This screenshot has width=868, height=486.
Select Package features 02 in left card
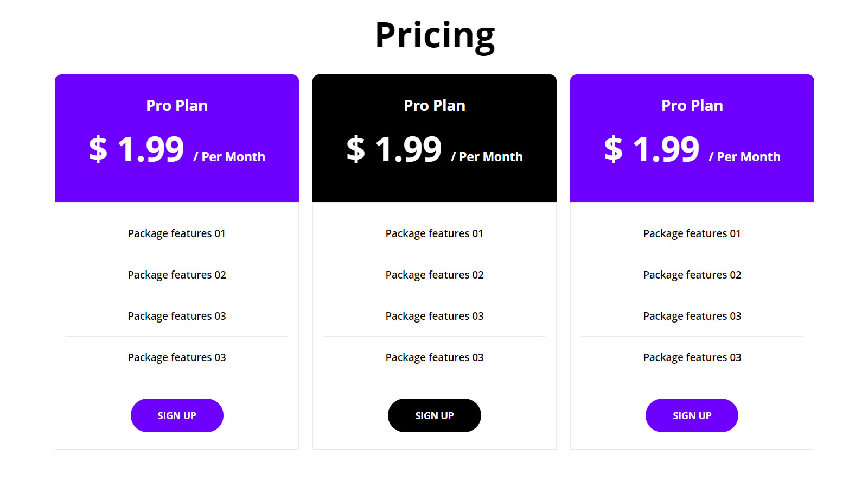click(x=177, y=275)
